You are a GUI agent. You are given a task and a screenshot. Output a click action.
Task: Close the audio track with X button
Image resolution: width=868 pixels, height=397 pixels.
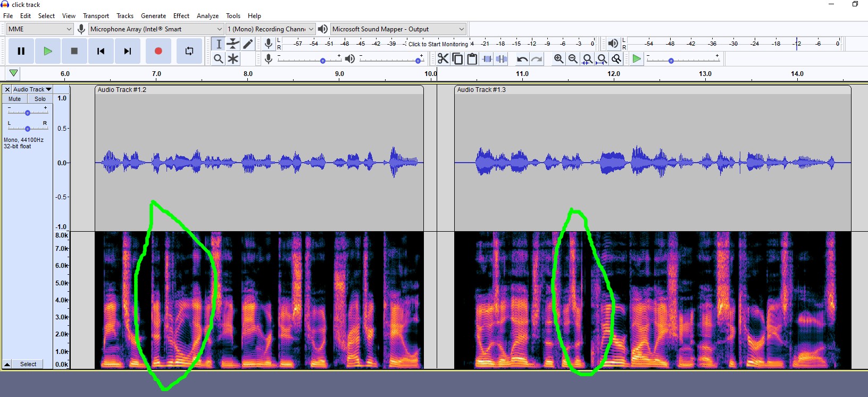click(x=7, y=89)
